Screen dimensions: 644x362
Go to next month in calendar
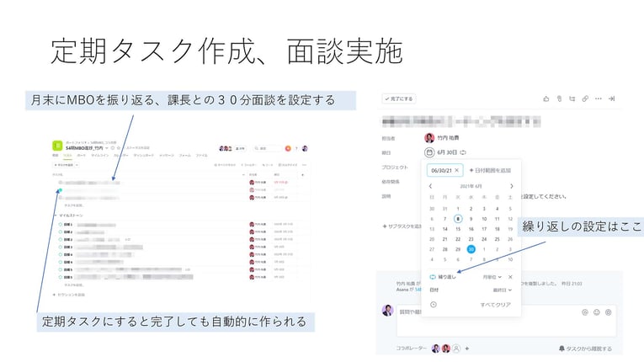511,186
